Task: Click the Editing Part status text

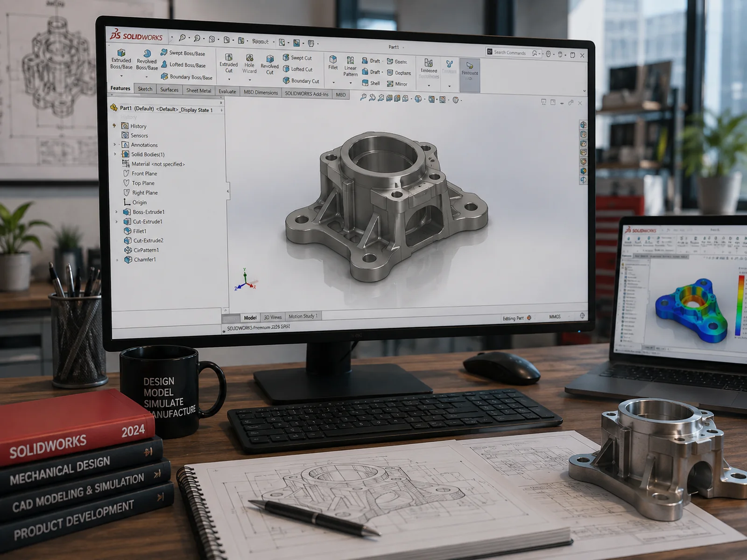Action: pos(513,318)
